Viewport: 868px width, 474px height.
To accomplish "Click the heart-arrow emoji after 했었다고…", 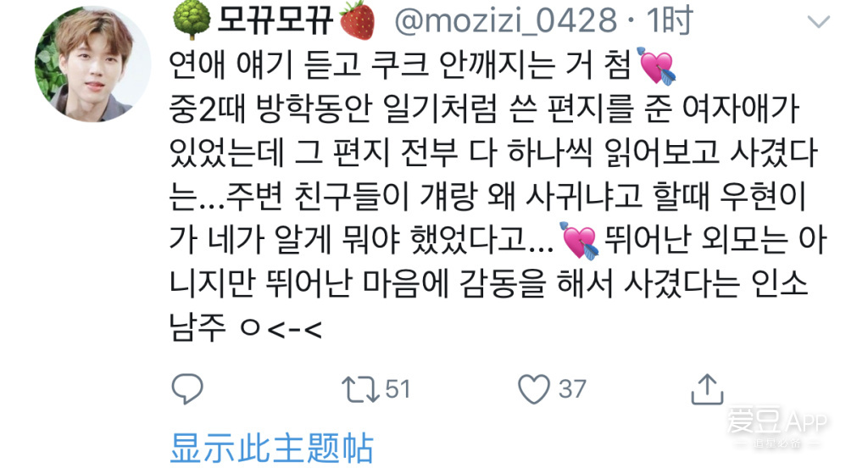I will point(579,240).
